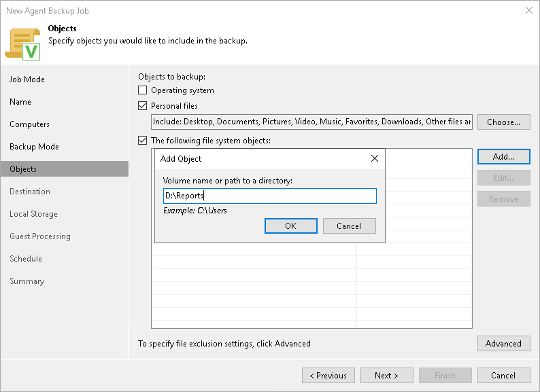540x392 pixels.
Task: Toggle the following file system objects checkbox
Action: point(142,141)
